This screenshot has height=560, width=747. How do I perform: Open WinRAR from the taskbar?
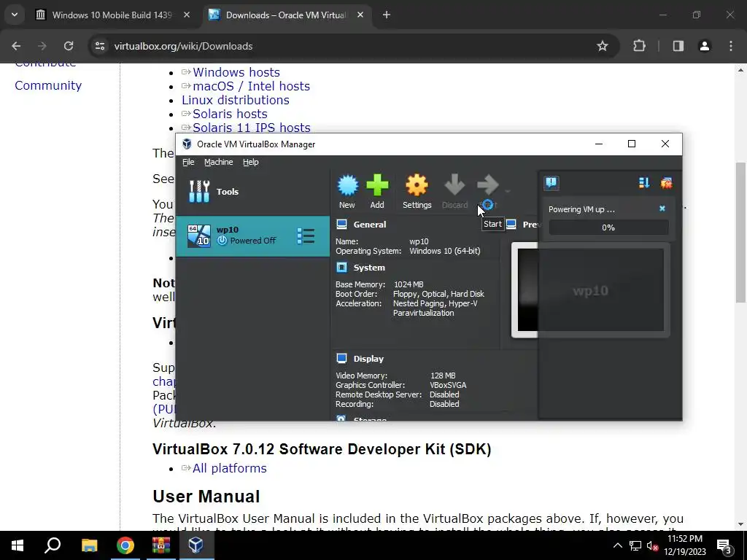pyautogui.click(x=161, y=545)
